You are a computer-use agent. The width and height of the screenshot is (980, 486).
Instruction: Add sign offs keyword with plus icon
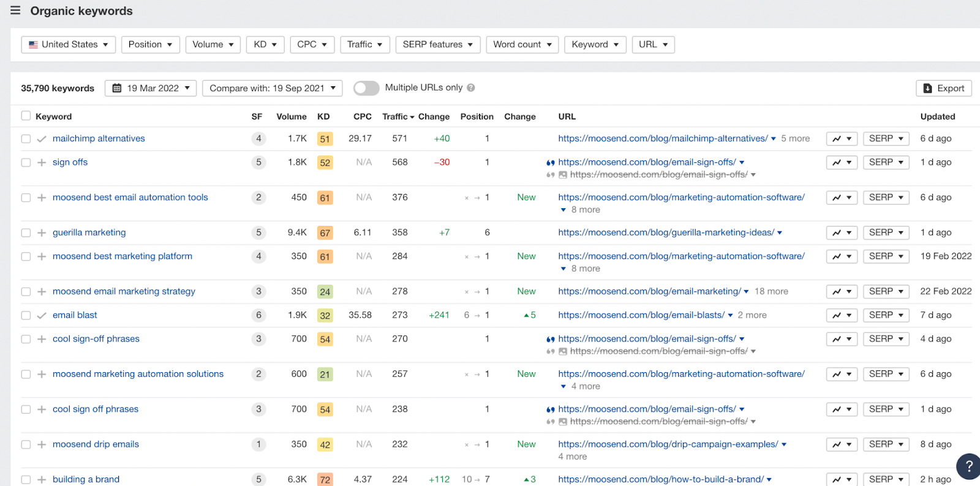(42, 162)
